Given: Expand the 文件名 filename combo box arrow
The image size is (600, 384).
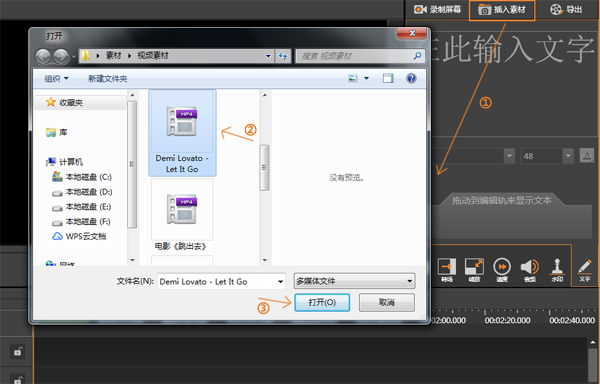Looking at the screenshot, I should (x=280, y=281).
